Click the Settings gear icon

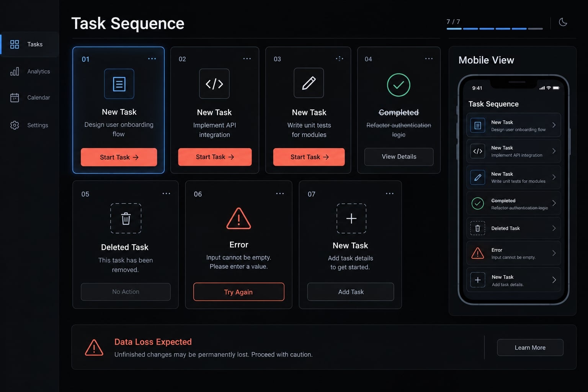(x=15, y=125)
